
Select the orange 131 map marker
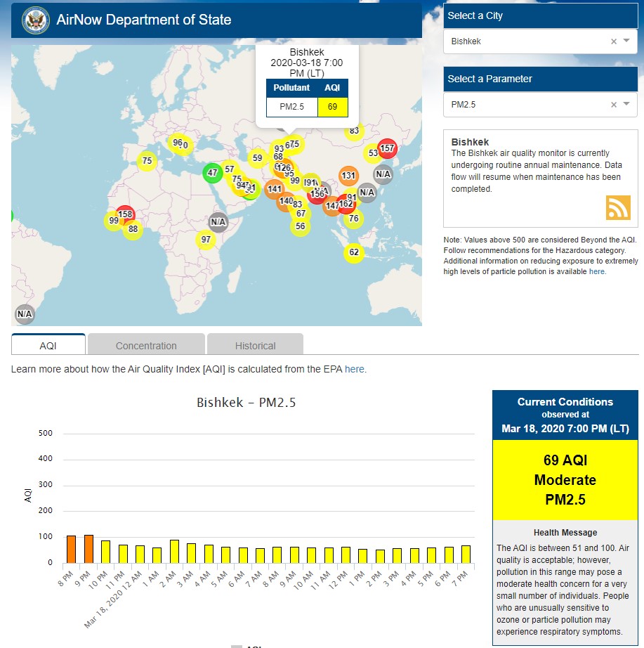click(348, 176)
